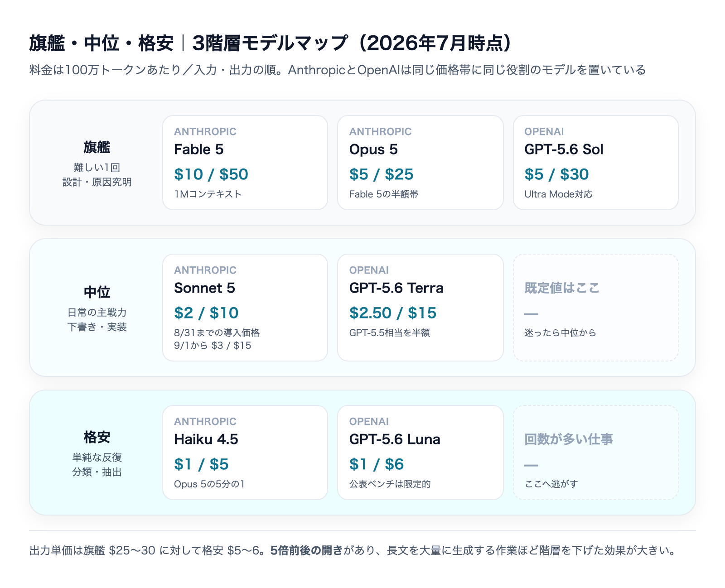This screenshot has width=725, height=588.
Task: Click the ANTHROPIC label above Sonnet 5
Action: click(205, 270)
